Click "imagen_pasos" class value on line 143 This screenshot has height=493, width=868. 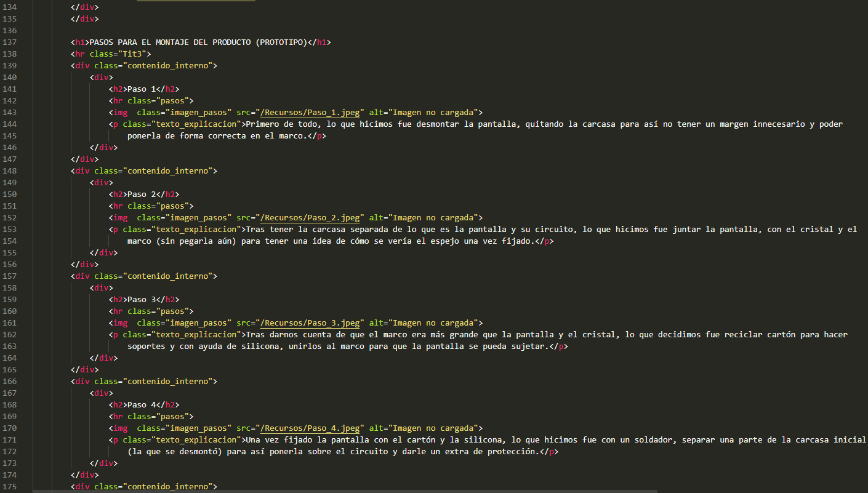click(x=198, y=112)
